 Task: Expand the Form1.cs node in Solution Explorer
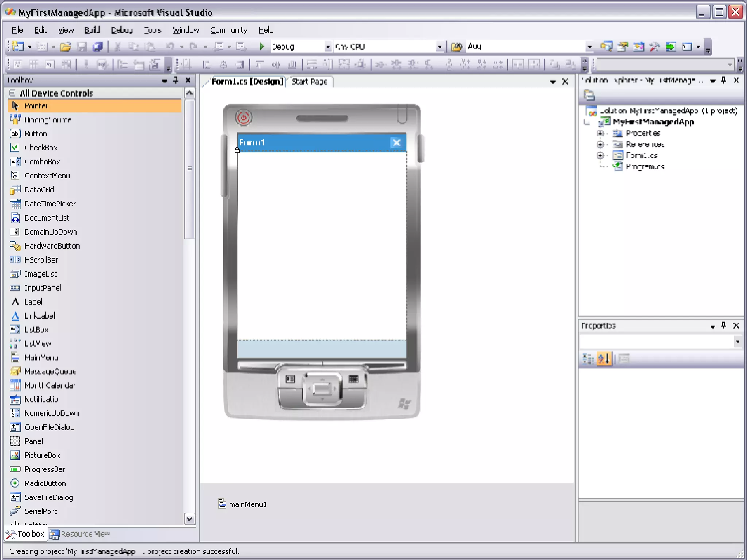[x=600, y=156]
